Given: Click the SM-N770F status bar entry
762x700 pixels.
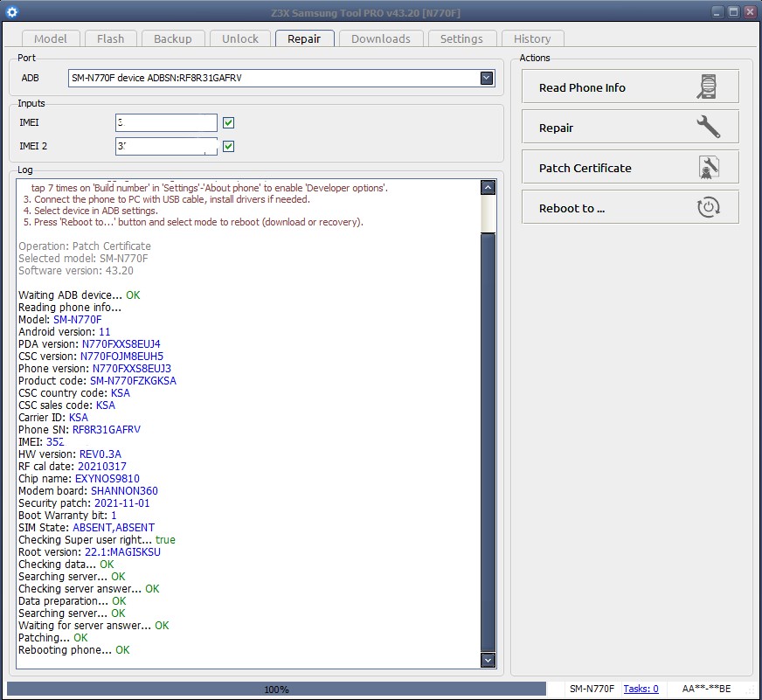Looking at the screenshot, I should [x=592, y=689].
